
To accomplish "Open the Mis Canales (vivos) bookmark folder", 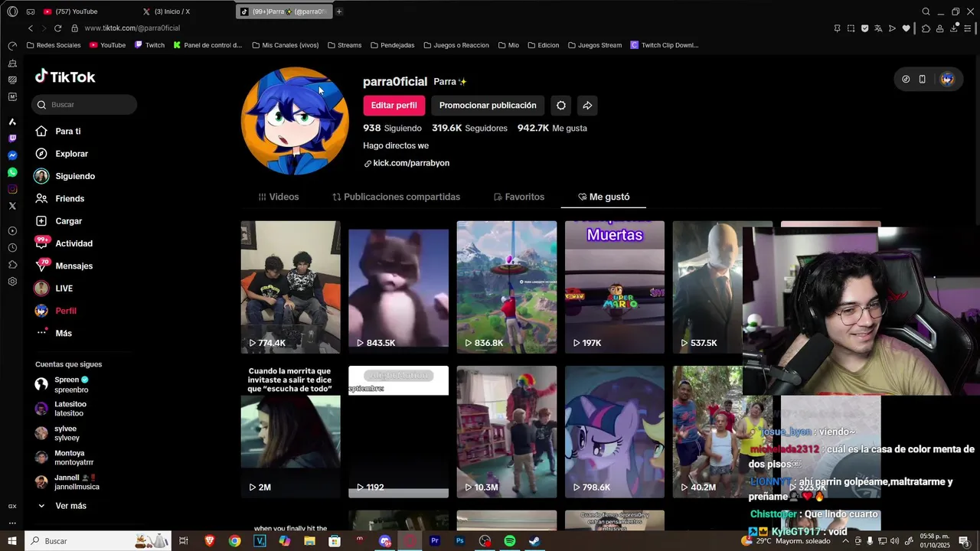I will point(285,45).
